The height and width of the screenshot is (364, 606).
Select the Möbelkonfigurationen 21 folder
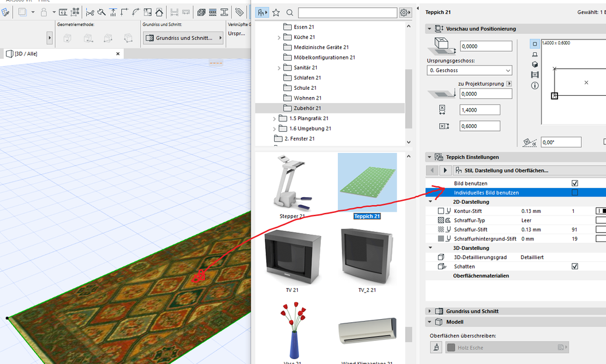coord(324,57)
